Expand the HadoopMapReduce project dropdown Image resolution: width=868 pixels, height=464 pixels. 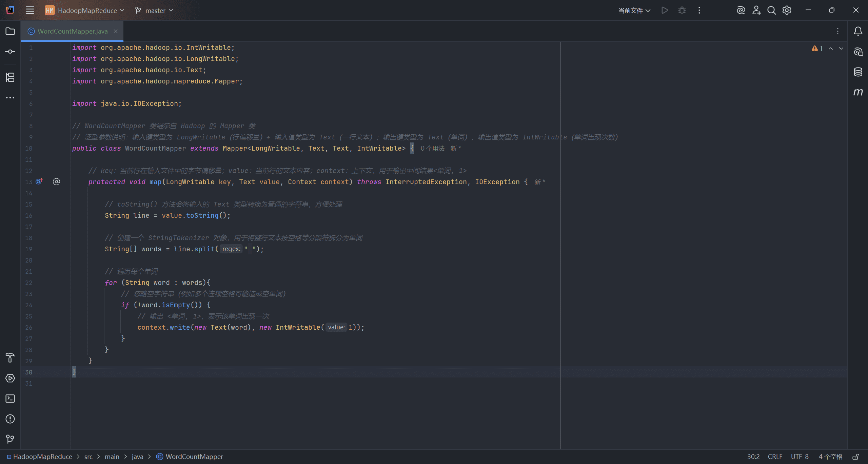point(84,11)
